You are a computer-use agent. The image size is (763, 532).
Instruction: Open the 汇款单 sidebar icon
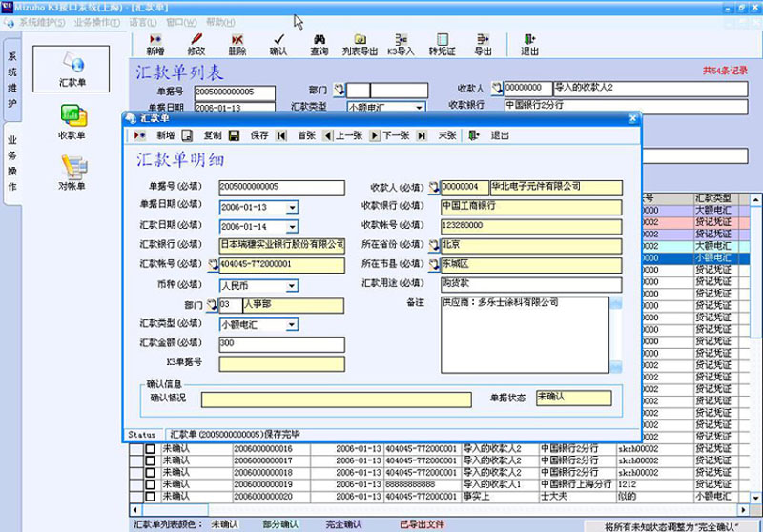(72, 70)
